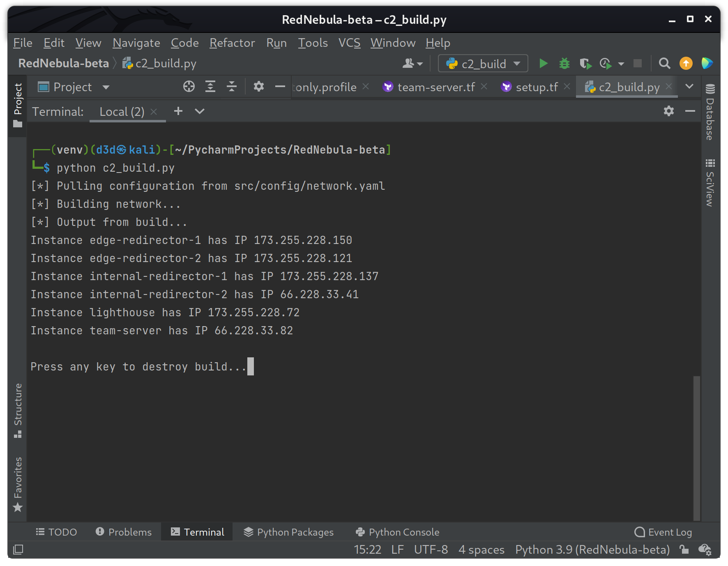Open the Window menu

point(393,43)
